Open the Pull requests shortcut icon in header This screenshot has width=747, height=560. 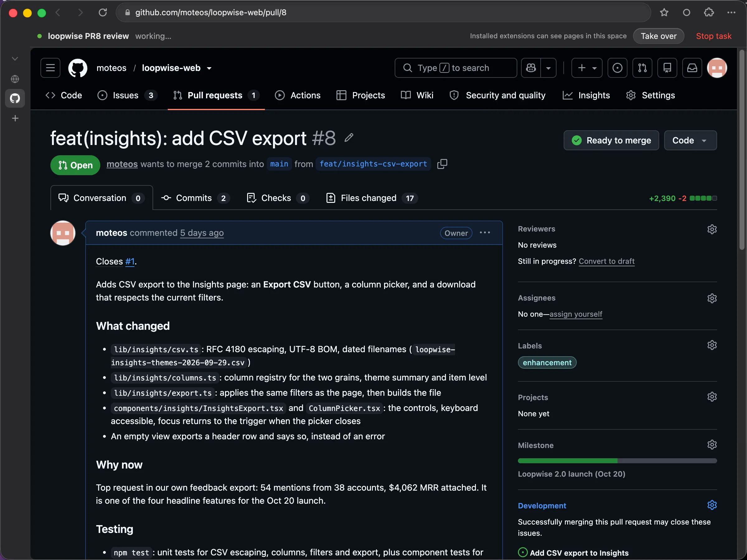click(642, 68)
